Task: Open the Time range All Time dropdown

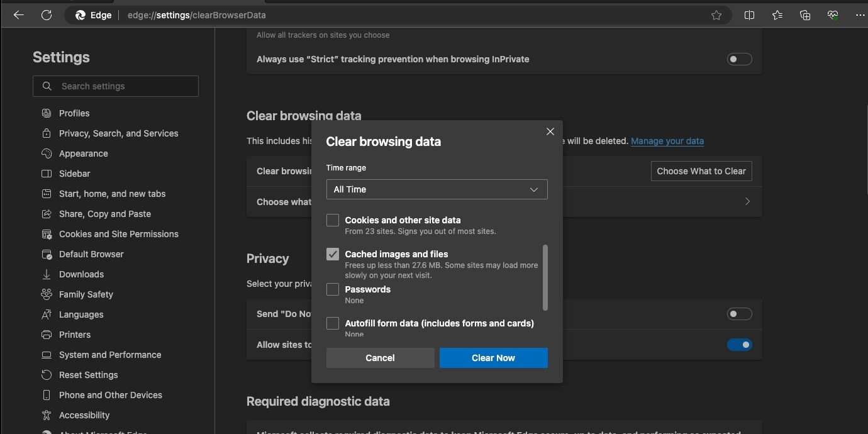Action: click(x=437, y=189)
